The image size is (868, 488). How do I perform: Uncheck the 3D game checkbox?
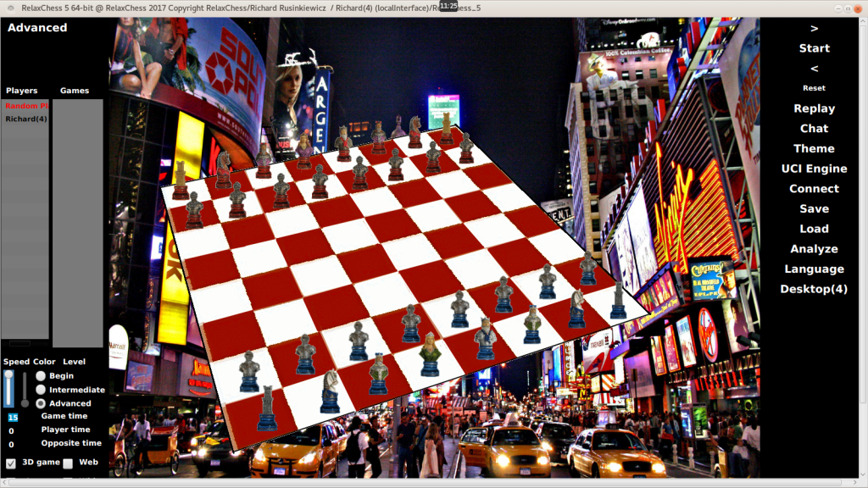tap(10, 463)
